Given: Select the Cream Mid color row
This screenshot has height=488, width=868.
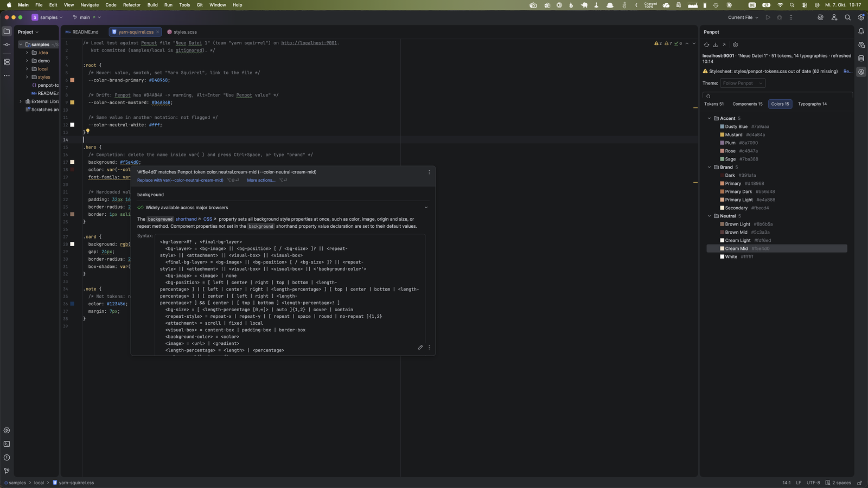Looking at the screenshot, I should [777, 248].
